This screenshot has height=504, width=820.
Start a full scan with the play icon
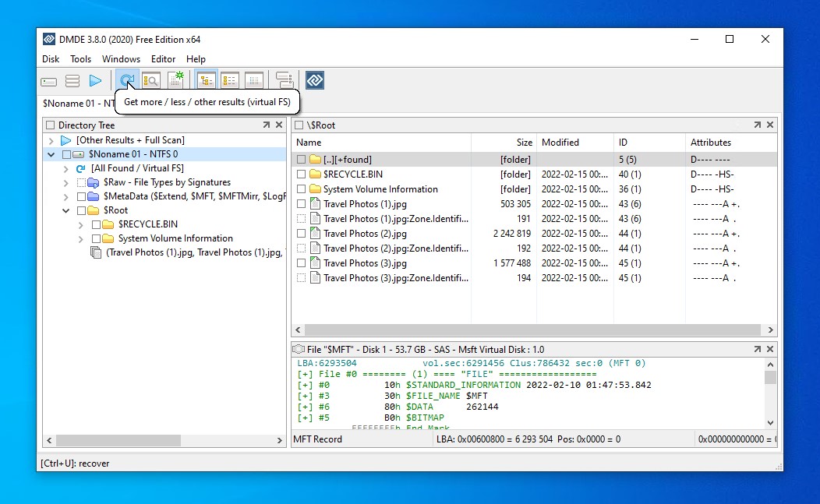click(x=96, y=79)
